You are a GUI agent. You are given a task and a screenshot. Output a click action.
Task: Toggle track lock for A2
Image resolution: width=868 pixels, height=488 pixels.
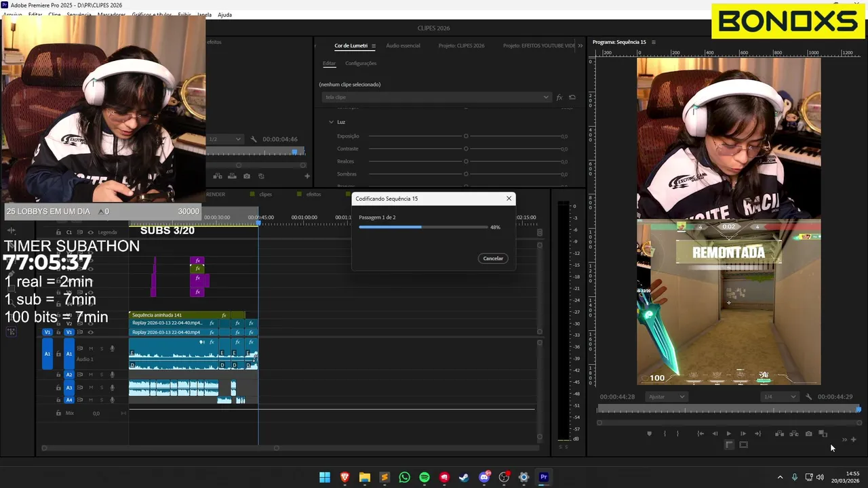pos(58,375)
